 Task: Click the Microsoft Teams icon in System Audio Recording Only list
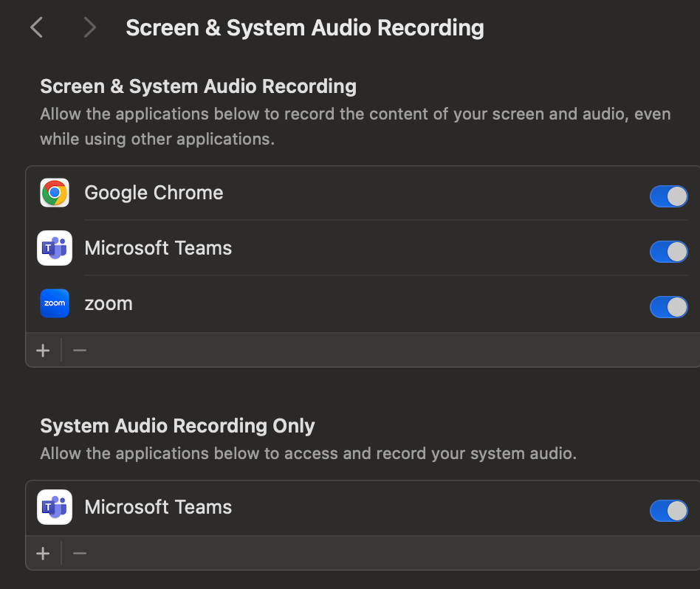55,507
